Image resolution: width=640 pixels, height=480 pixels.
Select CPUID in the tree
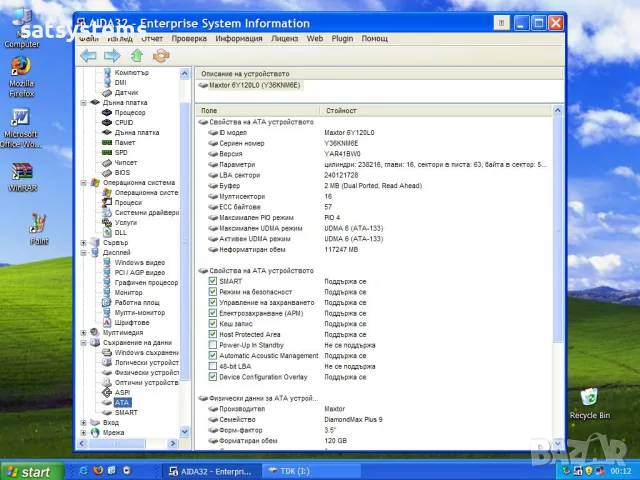(x=124, y=122)
